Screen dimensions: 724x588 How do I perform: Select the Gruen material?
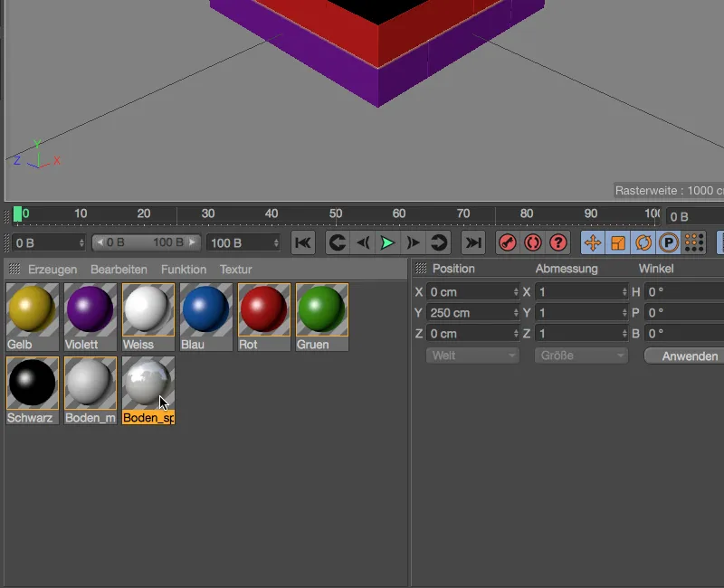click(322, 318)
